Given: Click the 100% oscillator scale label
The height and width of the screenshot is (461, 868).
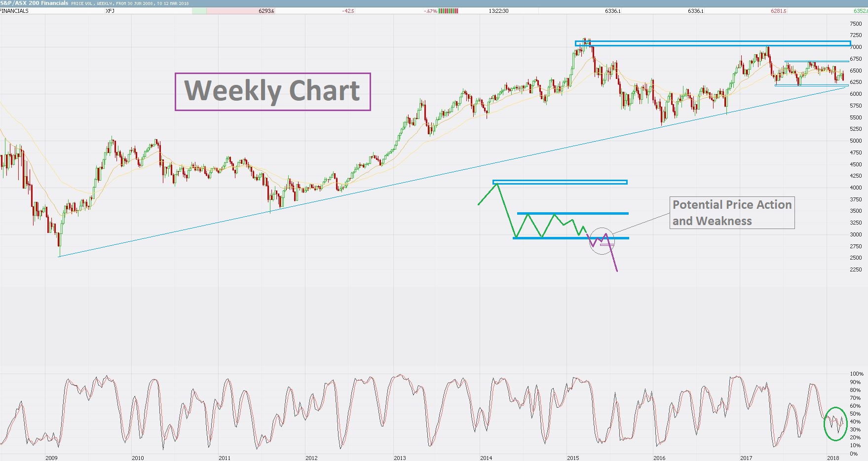Looking at the screenshot, I should 857,374.
